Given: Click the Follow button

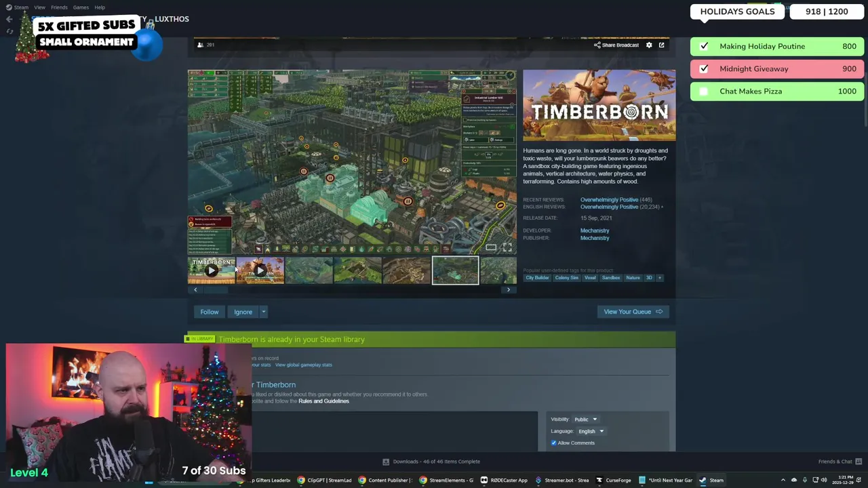Looking at the screenshot, I should [210, 312].
